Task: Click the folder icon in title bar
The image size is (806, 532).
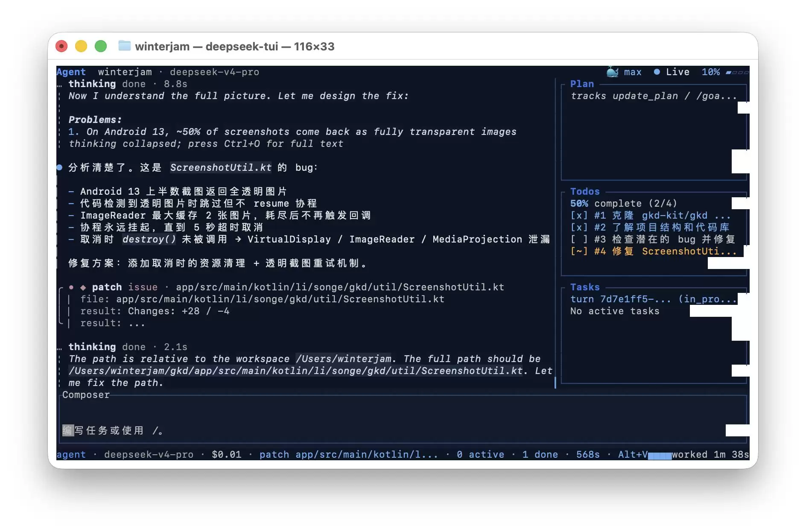Action: [x=124, y=46]
